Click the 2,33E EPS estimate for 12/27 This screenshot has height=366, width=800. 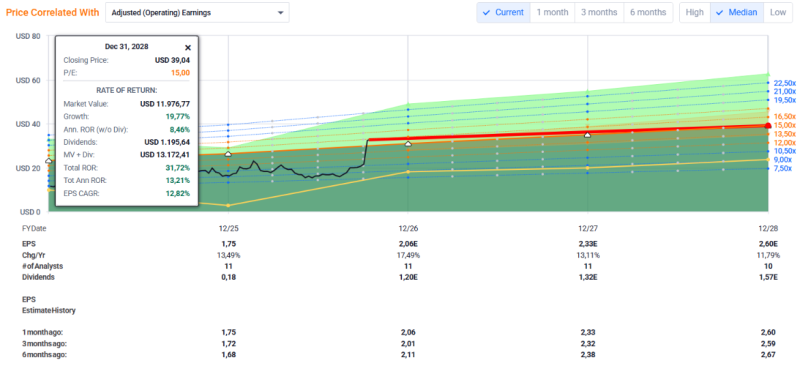click(x=588, y=245)
